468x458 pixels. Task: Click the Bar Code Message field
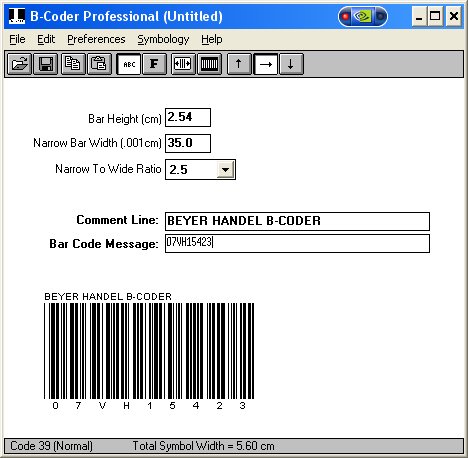pos(297,243)
